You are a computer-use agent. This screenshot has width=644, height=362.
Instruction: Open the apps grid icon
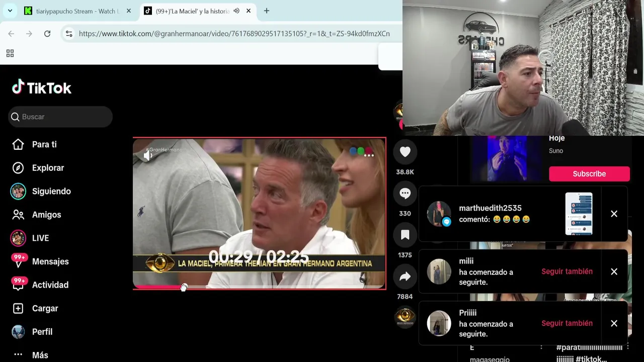click(10, 53)
